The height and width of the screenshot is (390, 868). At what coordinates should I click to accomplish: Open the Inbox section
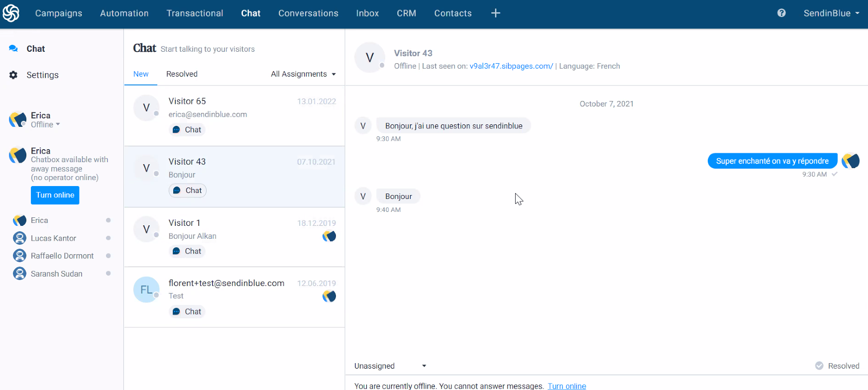click(x=368, y=13)
